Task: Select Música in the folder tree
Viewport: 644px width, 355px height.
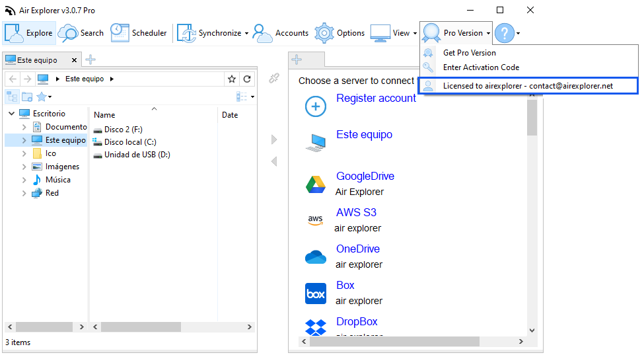Action: (x=58, y=180)
